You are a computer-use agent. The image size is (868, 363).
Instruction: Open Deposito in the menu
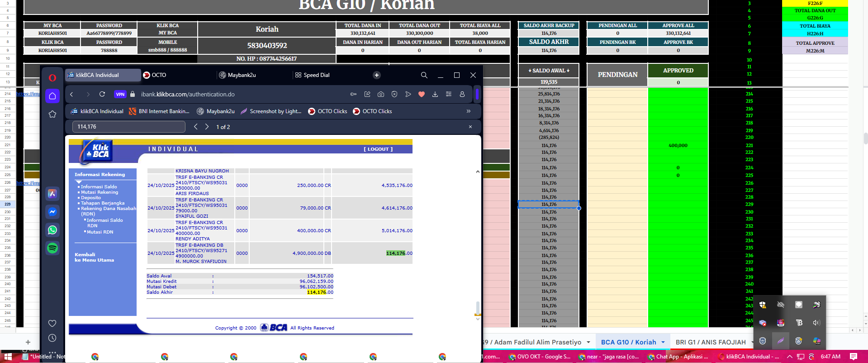90,198
